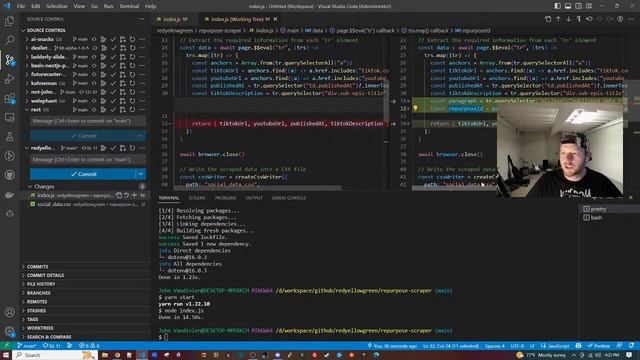Viewport: 640px width, 360px height.
Task: Open the Run and Debug view
Action: [9, 79]
